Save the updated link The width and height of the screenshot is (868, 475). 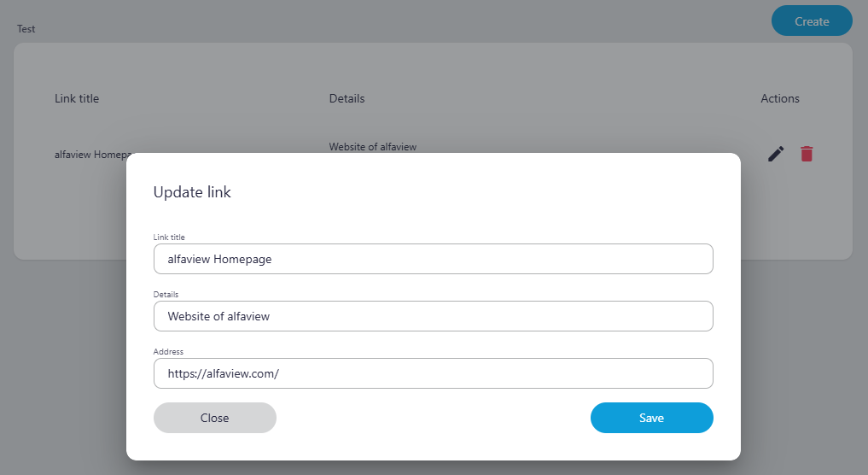click(651, 418)
